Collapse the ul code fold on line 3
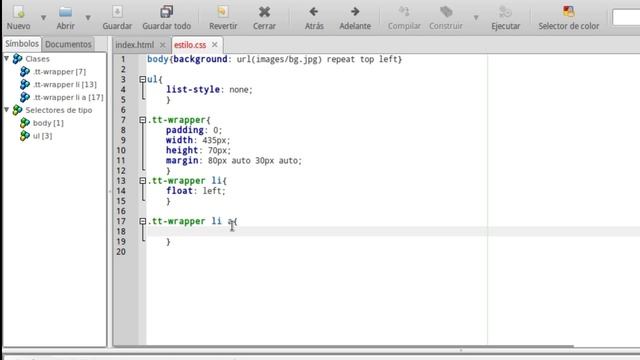The height and width of the screenshot is (360, 640). click(x=142, y=79)
